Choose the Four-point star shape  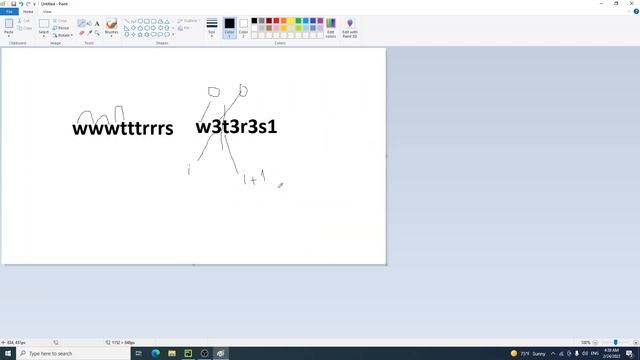(x=133, y=35)
